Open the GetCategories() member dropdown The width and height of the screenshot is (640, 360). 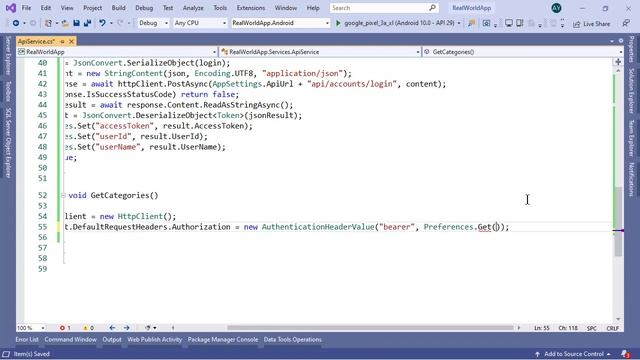point(523,52)
